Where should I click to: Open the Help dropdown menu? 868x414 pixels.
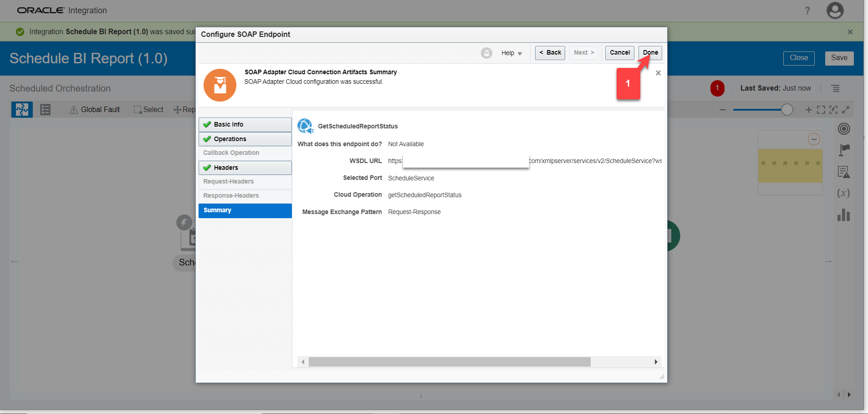coord(511,53)
